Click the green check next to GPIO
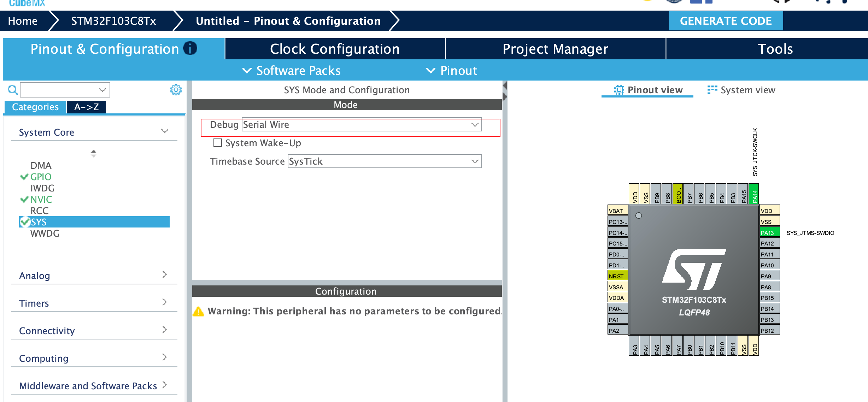Image resolution: width=868 pixels, height=402 pixels. pos(24,177)
